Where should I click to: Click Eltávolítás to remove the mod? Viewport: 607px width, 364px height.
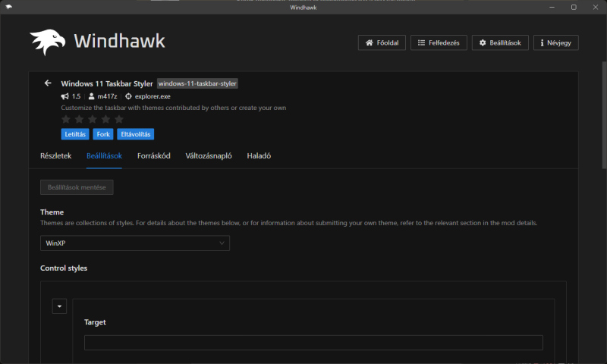tap(136, 134)
